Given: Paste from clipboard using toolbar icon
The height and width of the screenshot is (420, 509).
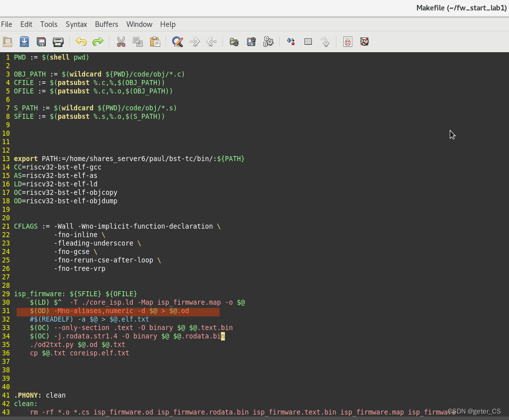Looking at the screenshot, I should coord(155,42).
